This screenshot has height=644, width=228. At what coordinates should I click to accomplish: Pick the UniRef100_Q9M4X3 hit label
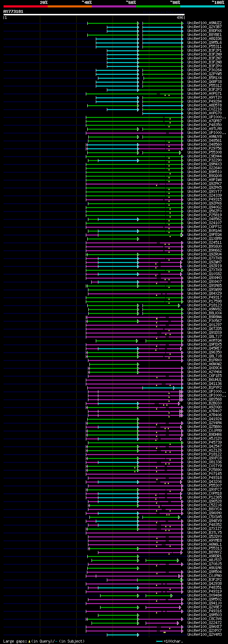click(x=204, y=164)
